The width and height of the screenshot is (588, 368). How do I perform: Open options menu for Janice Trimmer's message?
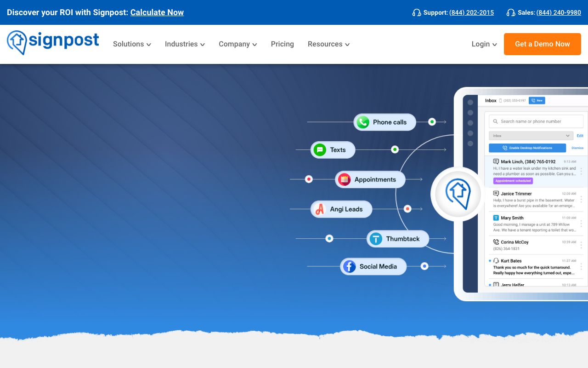(x=581, y=199)
